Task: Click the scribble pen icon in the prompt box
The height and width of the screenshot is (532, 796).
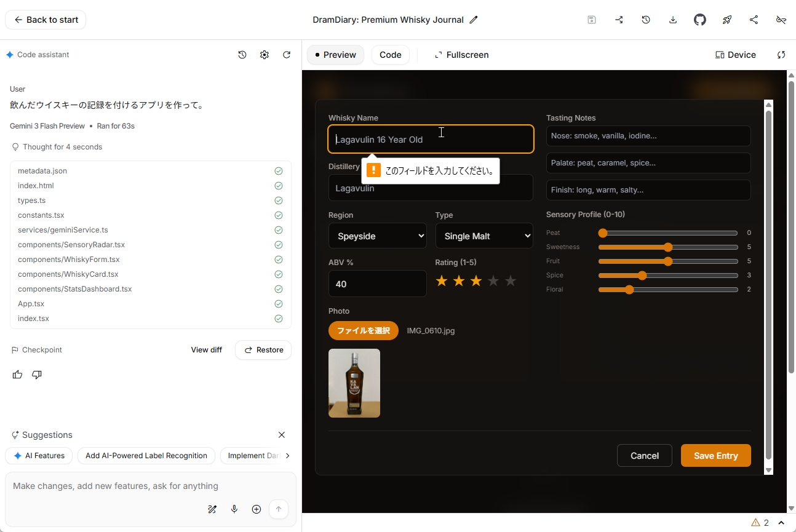Action: (x=212, y=509)
